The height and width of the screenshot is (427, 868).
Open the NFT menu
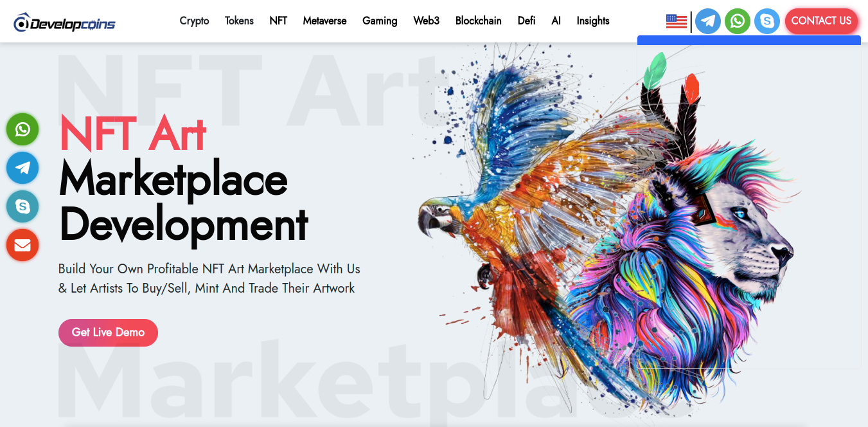point(278,21)
